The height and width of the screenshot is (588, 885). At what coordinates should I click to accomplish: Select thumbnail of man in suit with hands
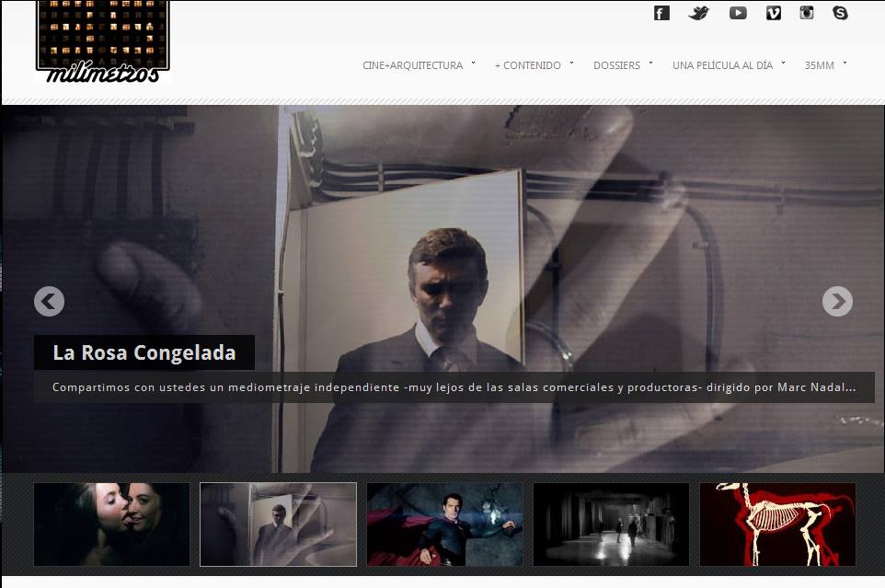(278, 525)
